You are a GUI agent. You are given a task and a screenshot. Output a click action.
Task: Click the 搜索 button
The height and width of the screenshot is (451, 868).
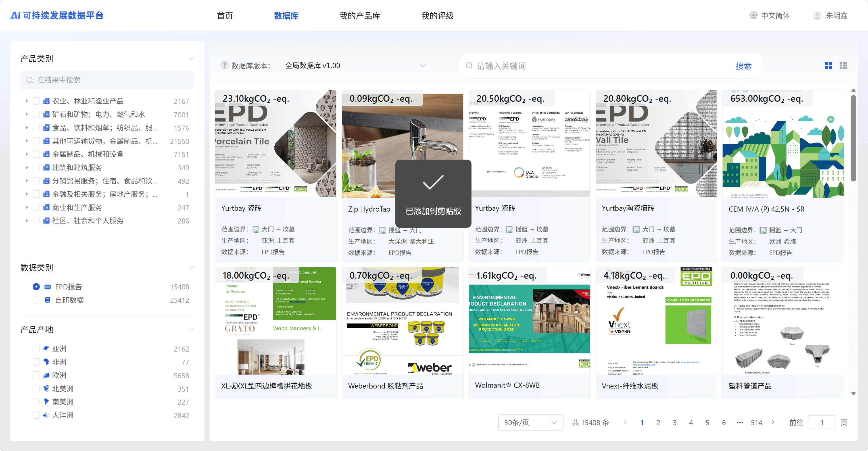[x=743, y=66]
